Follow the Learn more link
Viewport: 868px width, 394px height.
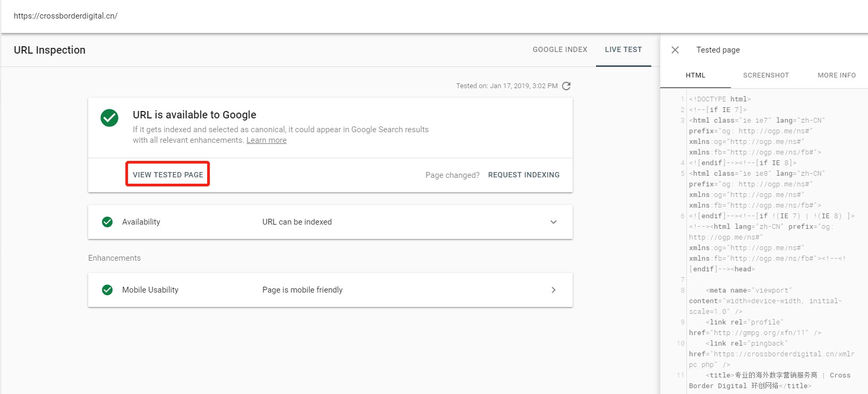[x=266, y=140]
